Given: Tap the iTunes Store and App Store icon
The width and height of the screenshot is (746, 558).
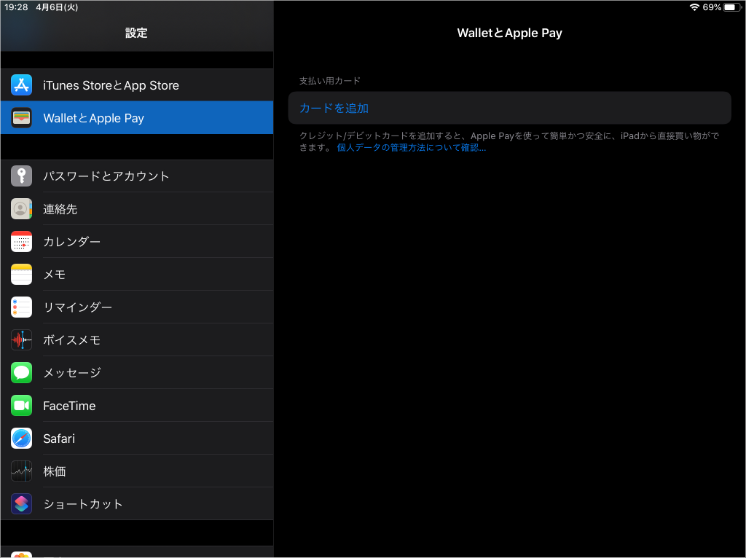Looking at the screenshot, I should (22, 85).
